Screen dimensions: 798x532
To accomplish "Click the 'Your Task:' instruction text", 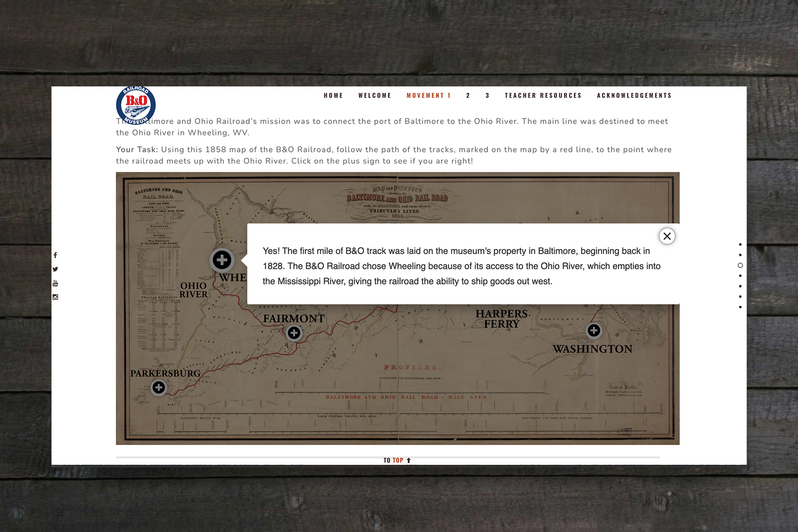I will point(137,150).
